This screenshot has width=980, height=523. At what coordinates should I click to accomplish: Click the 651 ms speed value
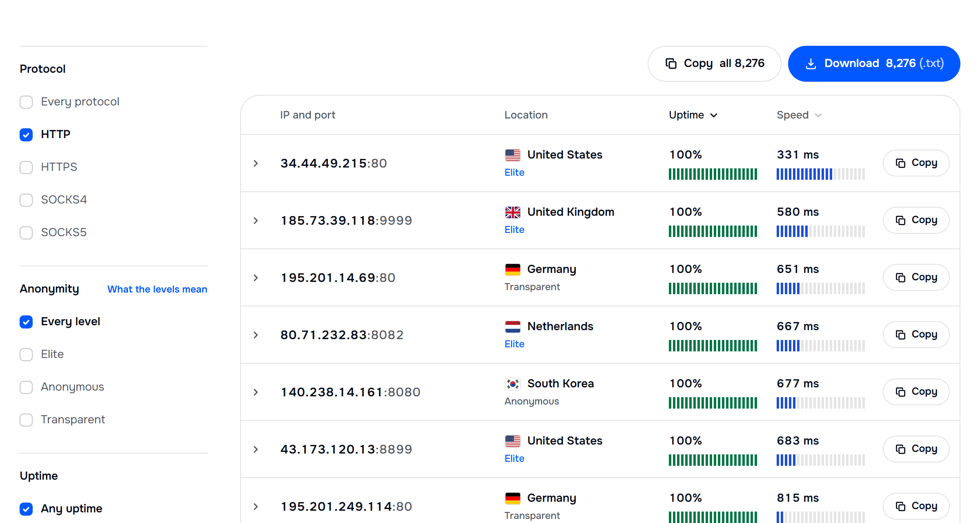[x=798, y=269]
